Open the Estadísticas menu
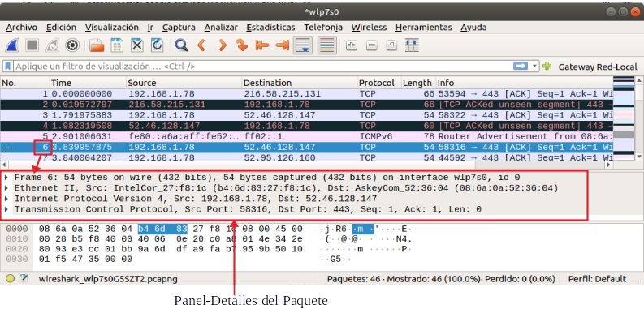644x309 pixels. (x=270, y=28)
